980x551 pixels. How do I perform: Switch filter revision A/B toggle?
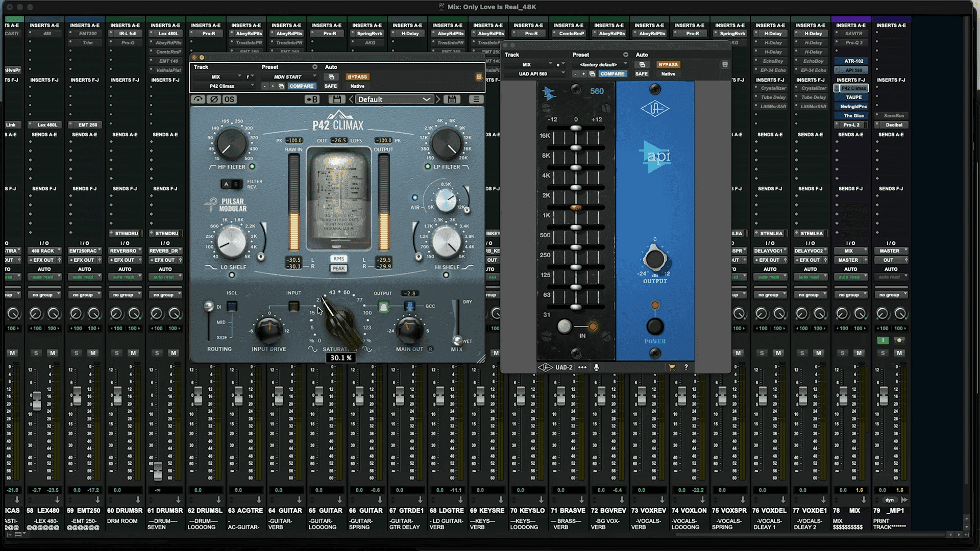[x=231, y=184]
